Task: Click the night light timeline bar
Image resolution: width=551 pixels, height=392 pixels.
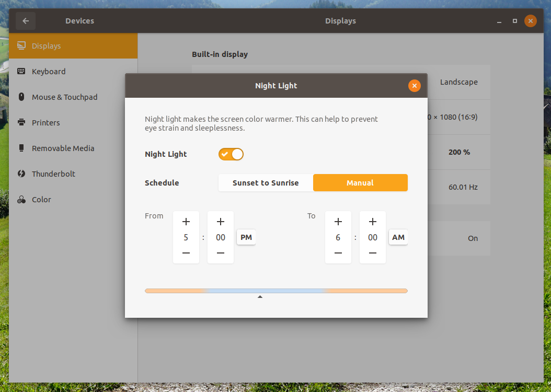Action: (276, 291)
